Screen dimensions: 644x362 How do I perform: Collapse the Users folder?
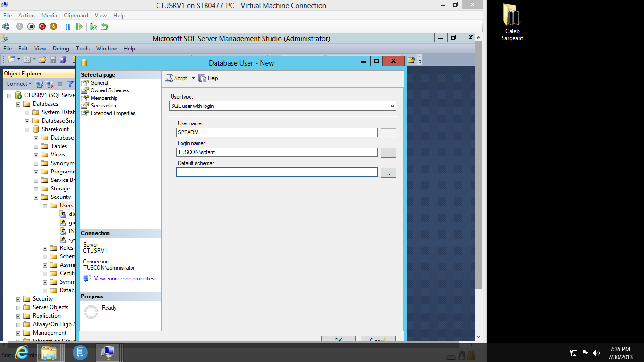click(45, 206)
